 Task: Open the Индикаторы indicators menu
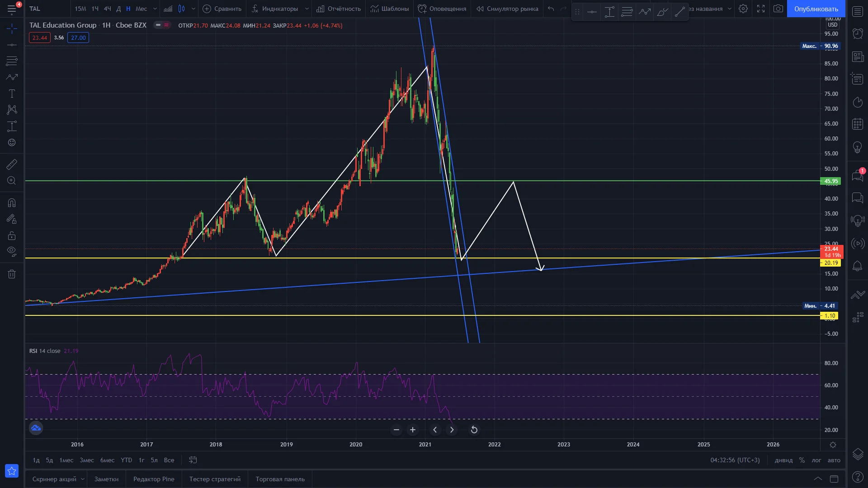[x=275, y=9]
